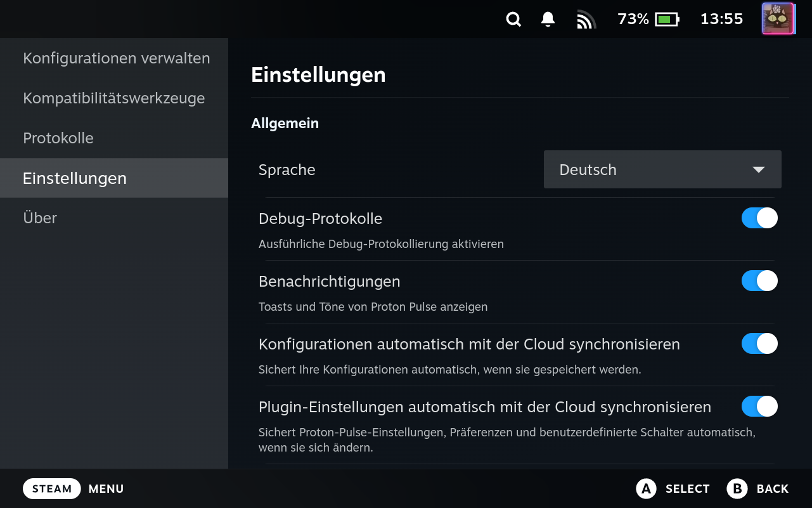Click the green battery indicator icon
Image resolution: width=812 pixels, height=508 pixels.
pos(667,20)
